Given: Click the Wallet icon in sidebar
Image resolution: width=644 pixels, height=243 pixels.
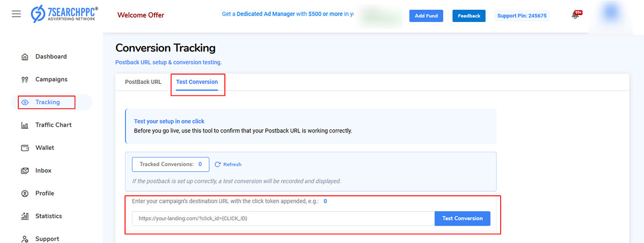Looking at the screenshot, I should click(x=25, y=148).
